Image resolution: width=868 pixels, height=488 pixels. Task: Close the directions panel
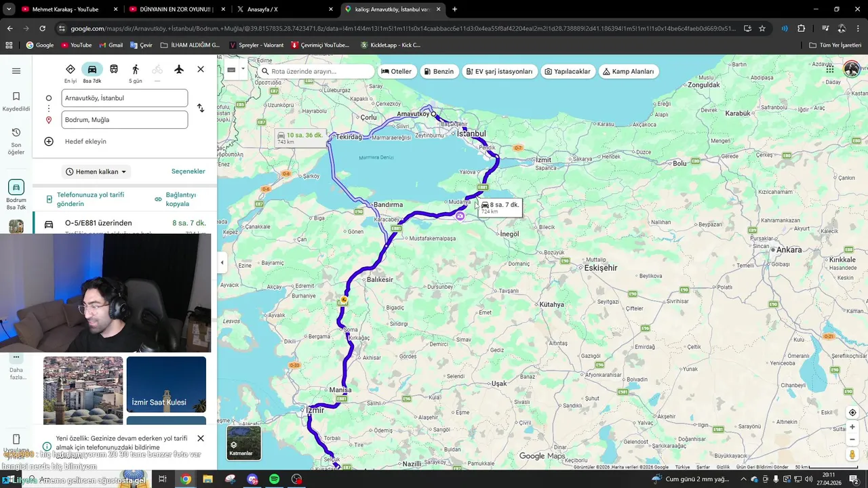201,69
